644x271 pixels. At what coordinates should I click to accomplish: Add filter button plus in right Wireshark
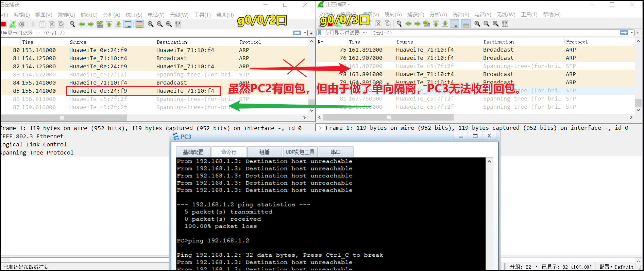click(x=638, y=33)
